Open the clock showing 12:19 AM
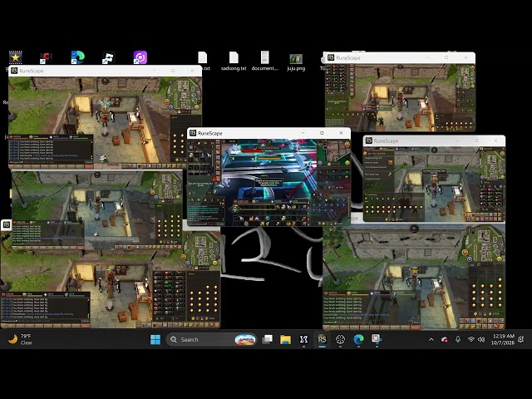 503,339
